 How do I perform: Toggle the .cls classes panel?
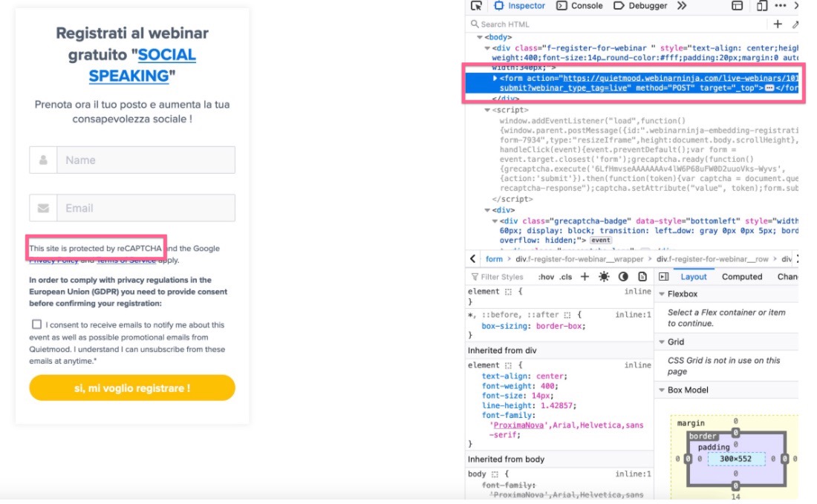pyautogui.click(x=566, y=277)
